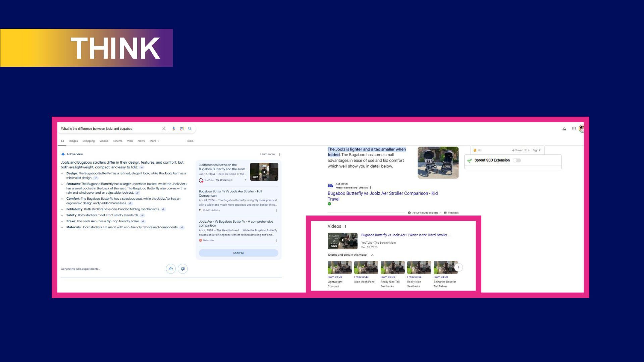Open AI Overview three-dot options menu
Screen dimensions: 644x362
tap(280, 155)
